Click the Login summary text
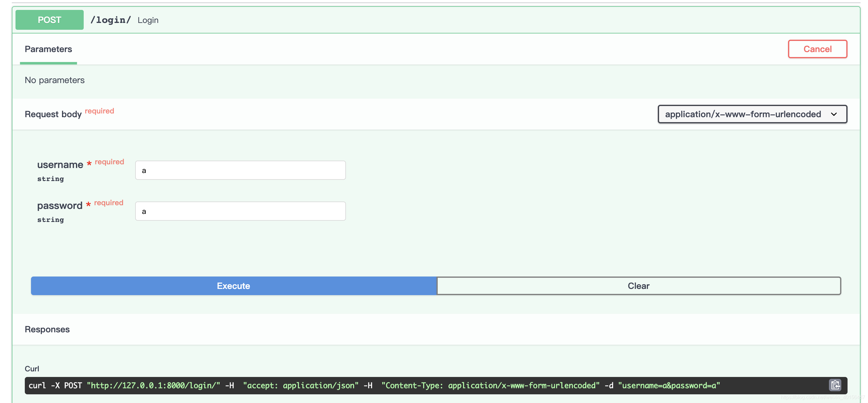 pyautogui.click(x=148, y=20)
